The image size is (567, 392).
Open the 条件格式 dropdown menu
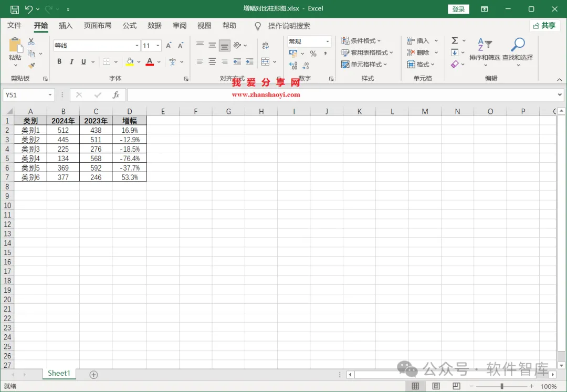(x=361, y=40)
